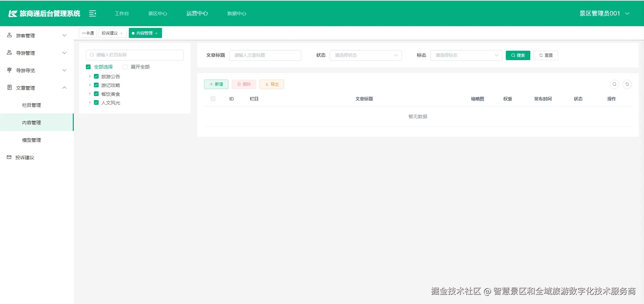Screen dimensions: 644x304
Task: Open 导游导览 via its sidebar icon
Action: pos(9,70)
